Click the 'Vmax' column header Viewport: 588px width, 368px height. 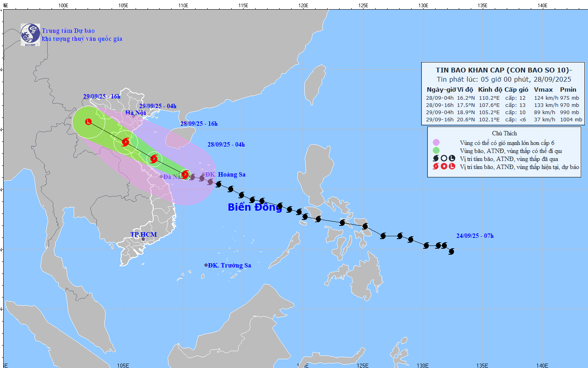(x=543, y=90)
